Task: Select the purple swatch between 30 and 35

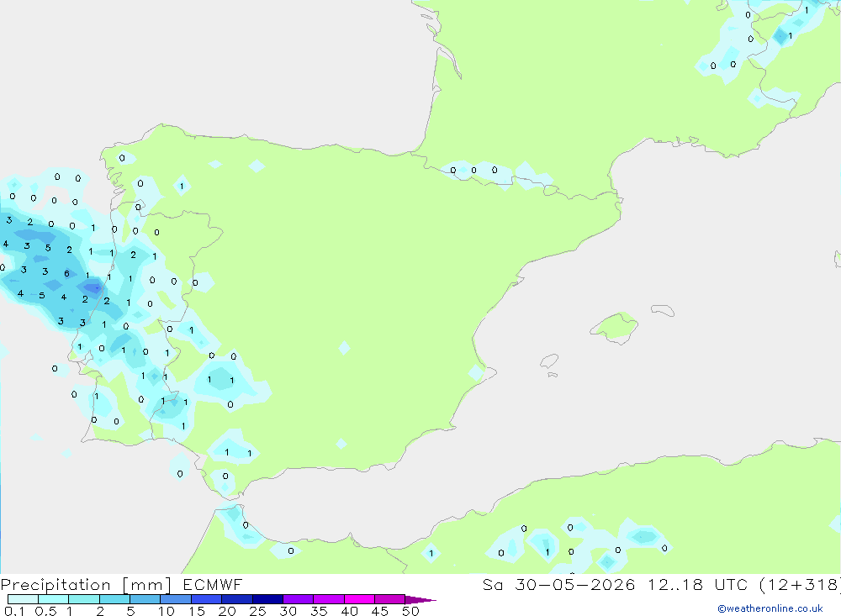Action: click(x=299, y=599)
